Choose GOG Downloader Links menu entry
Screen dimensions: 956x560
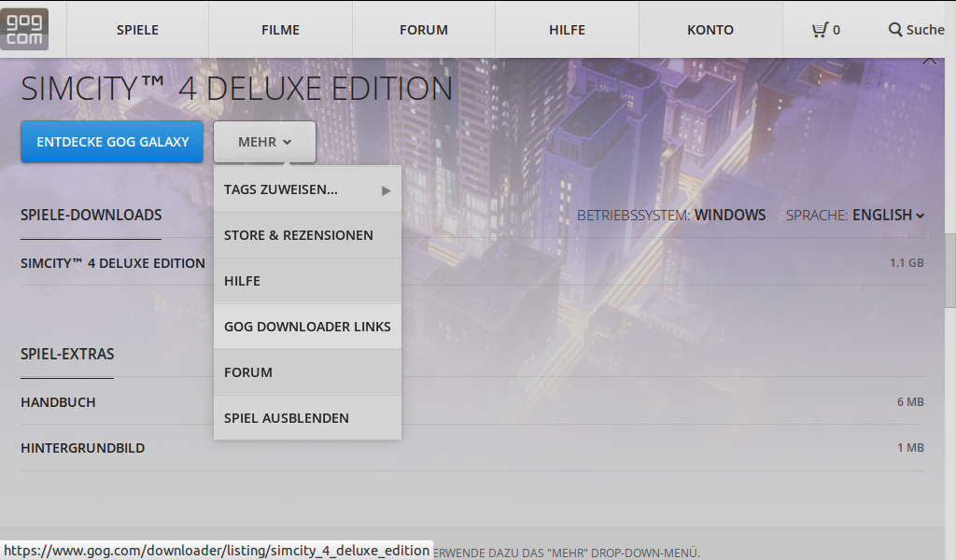coord(307,327)
